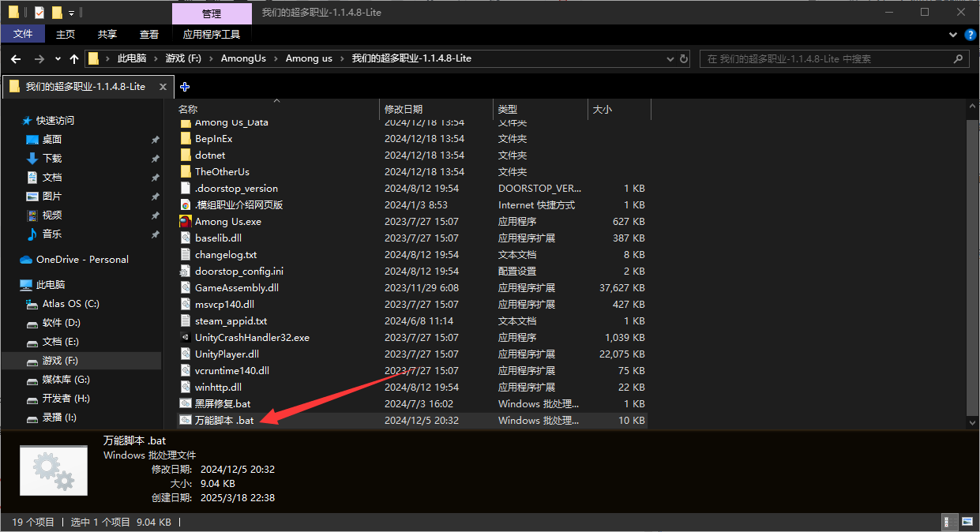
Task: Open the Customize Quick Access Toolbar dropdown
Action: click(71, 13)
